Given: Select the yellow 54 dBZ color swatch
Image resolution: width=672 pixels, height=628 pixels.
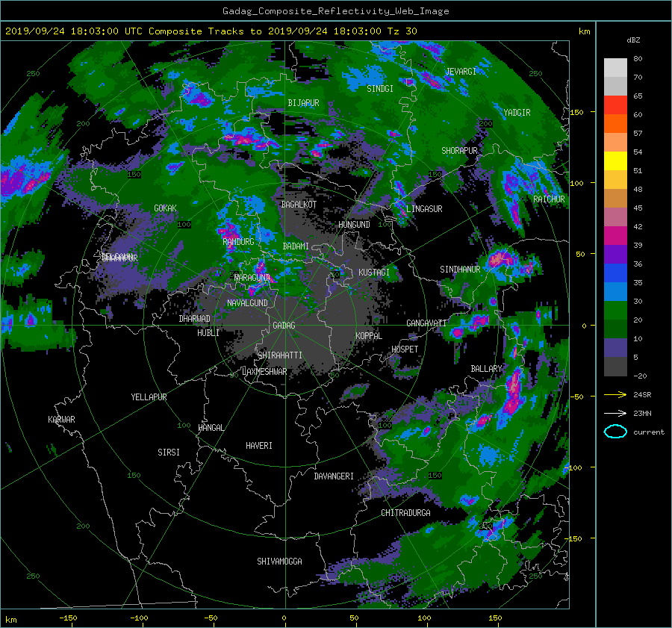Looking at the screenshot, I should 615,161.
